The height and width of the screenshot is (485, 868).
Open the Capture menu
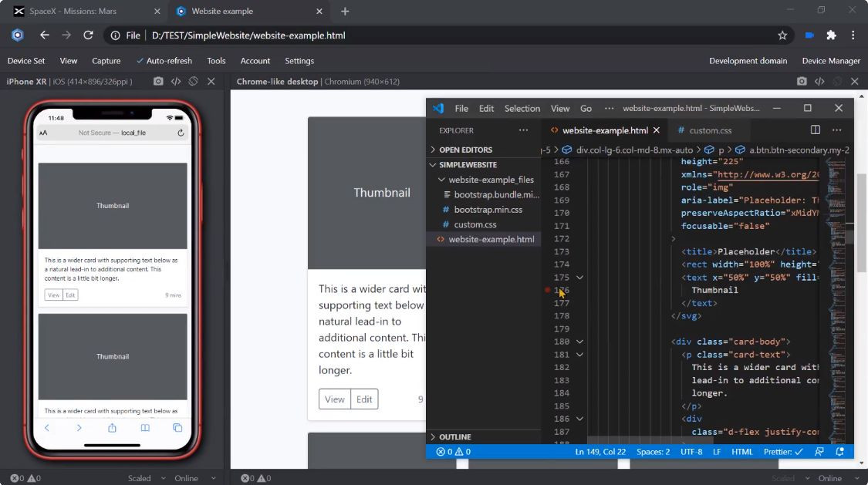click(106, 61)
